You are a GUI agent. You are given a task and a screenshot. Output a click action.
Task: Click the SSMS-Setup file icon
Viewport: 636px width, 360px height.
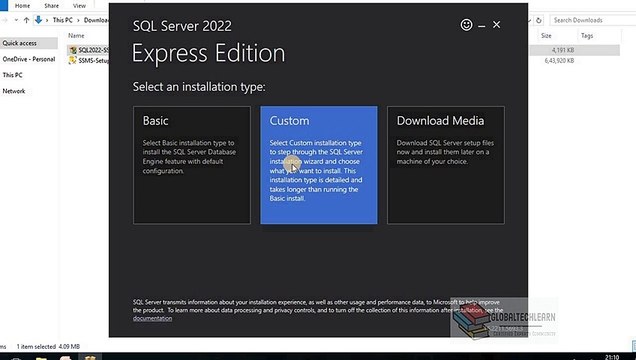point(73,60)
